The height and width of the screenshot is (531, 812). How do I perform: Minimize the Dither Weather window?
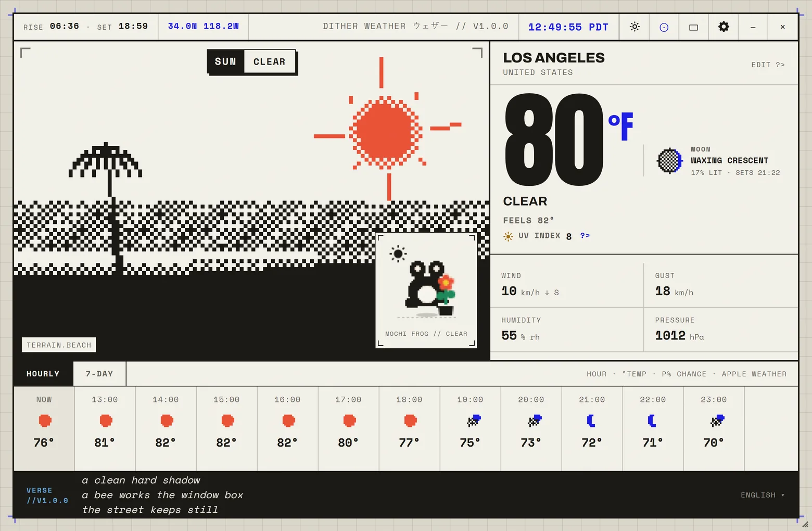coord(753,27)
